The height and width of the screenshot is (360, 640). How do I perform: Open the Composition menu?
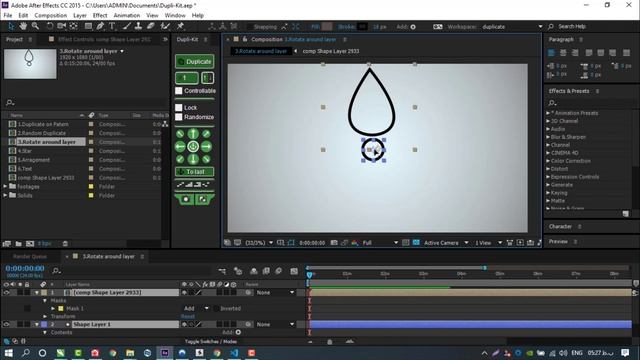(51, 16)
